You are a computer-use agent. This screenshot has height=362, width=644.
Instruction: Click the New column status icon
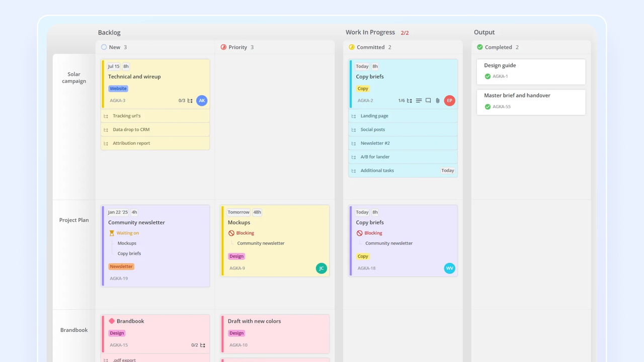[x=104, y=47]
